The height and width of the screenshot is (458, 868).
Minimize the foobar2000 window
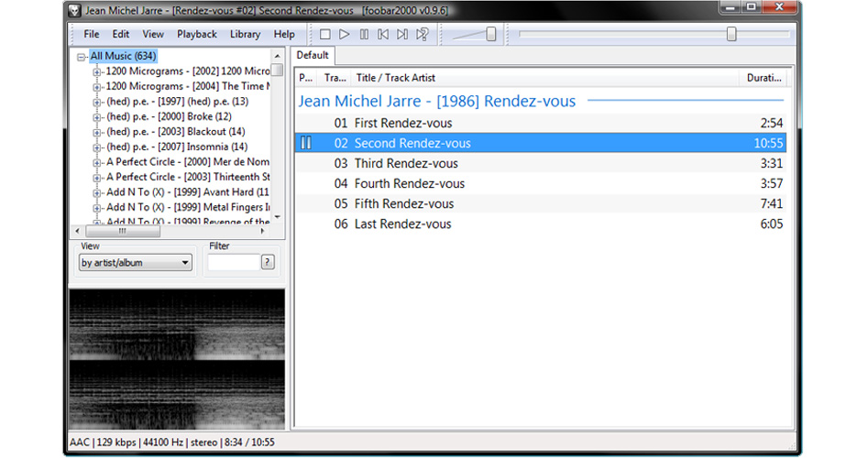pos(731,7)
